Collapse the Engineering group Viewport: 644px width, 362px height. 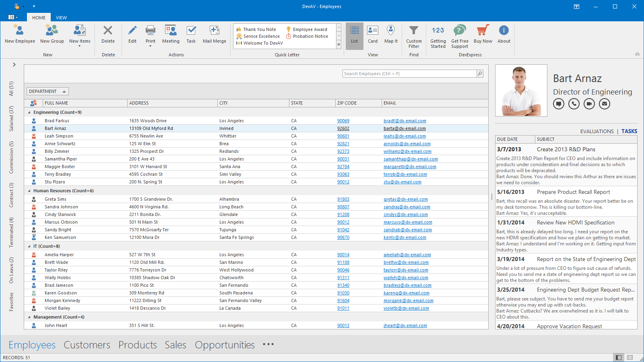pos(29,112)
